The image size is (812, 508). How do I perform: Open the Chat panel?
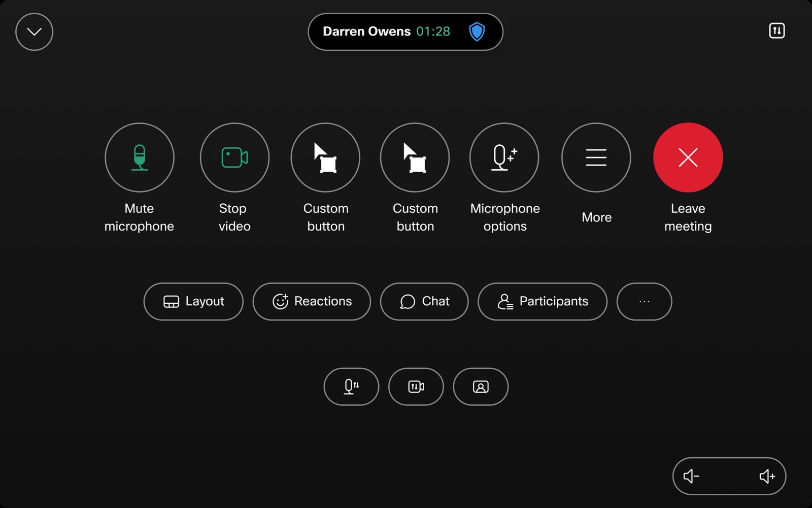coord(424,301)
